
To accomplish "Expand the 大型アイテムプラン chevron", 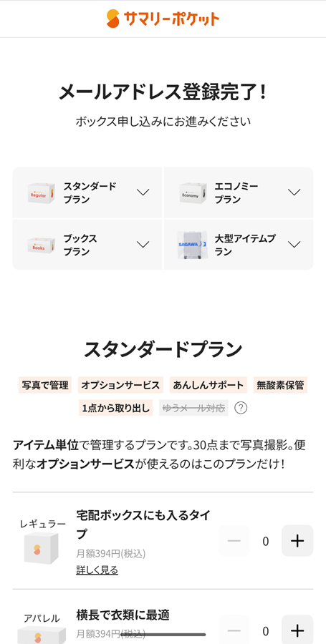I will [x=294, y=245].
